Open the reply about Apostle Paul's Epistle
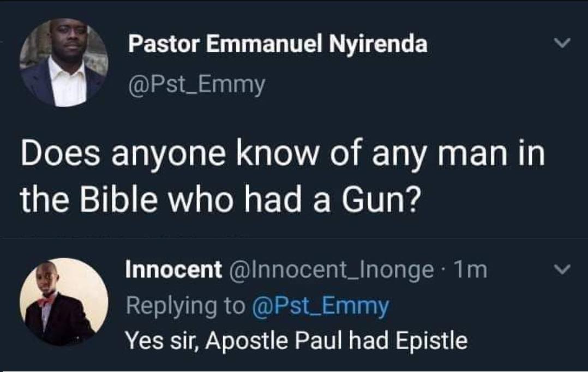588x372 pixels. pyautogui.click(x=296, y=341)
